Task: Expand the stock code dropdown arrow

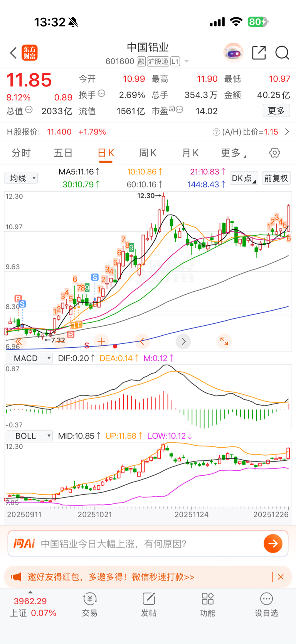Action: [x=187, y=61]
